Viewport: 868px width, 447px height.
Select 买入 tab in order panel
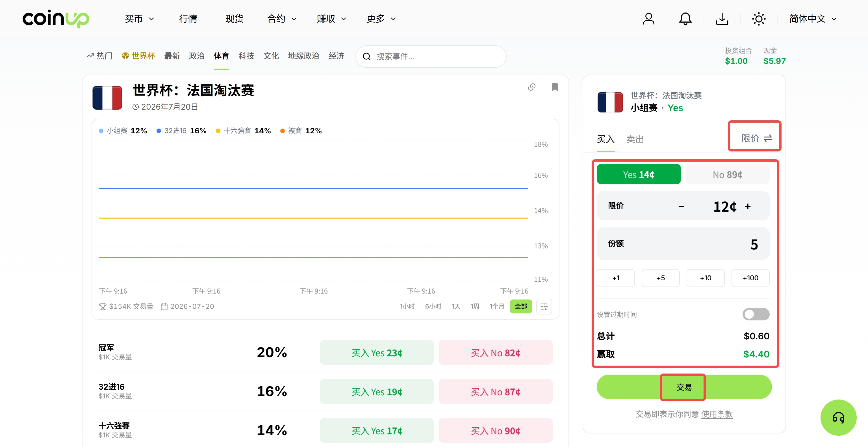point(606,139)
